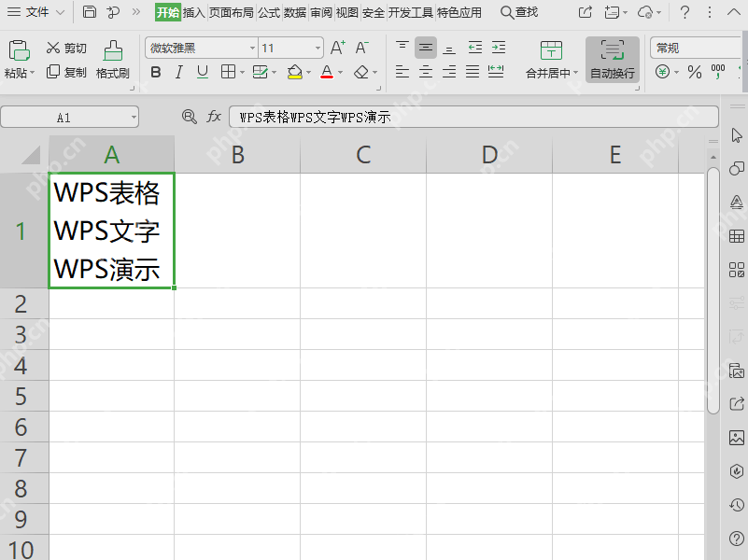Click the vertical scrollbar thumb
The image size is (748, 560).
point(713,290)
